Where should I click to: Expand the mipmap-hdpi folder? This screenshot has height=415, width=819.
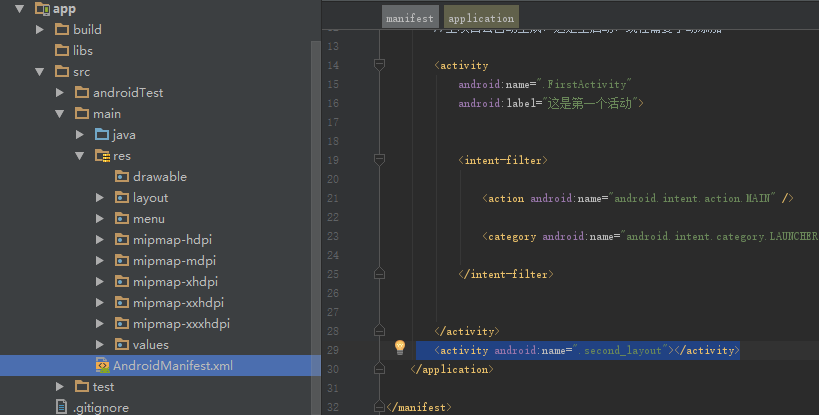(x=100, y=240)
